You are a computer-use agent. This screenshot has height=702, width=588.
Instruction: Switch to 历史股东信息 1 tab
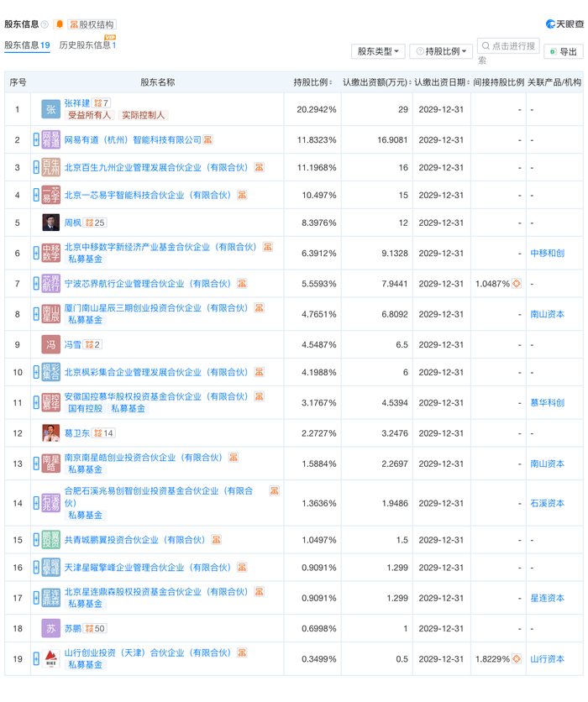(87, 45)
